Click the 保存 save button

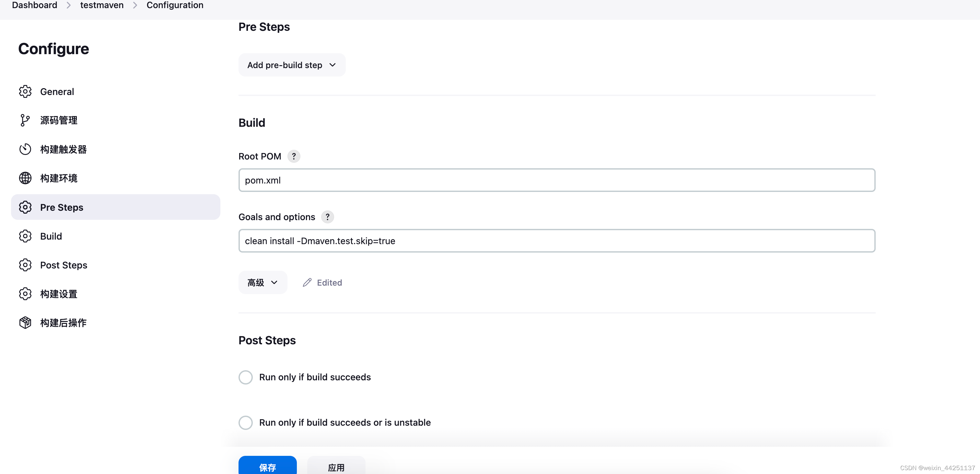point(267,466)
